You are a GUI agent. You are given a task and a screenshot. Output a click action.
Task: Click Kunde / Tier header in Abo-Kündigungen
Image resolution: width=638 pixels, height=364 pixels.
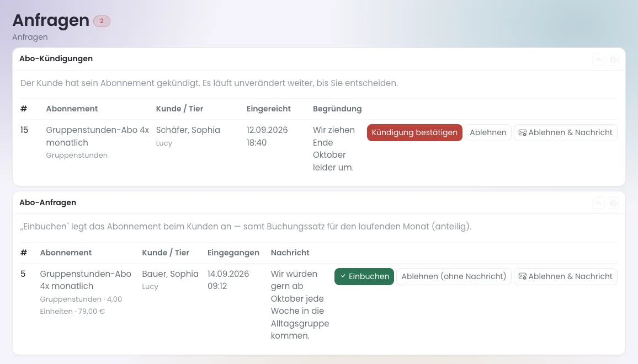(179, 109)
